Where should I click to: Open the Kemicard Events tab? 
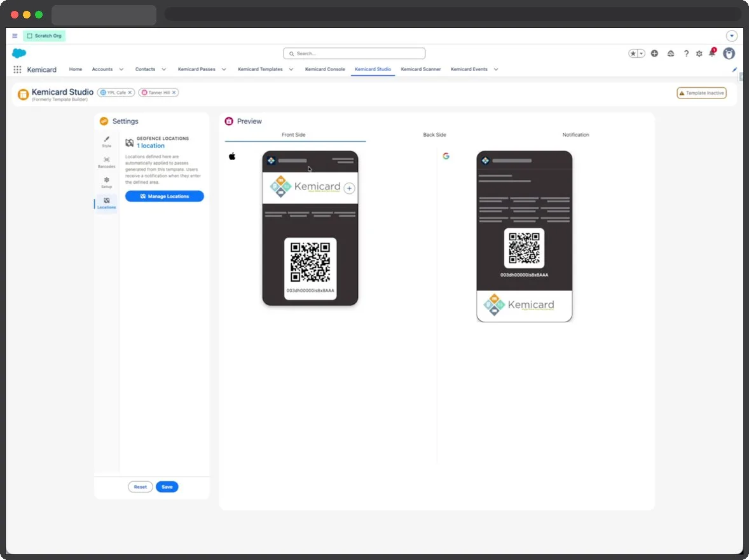pyautogui.click(x=469, y=69)
